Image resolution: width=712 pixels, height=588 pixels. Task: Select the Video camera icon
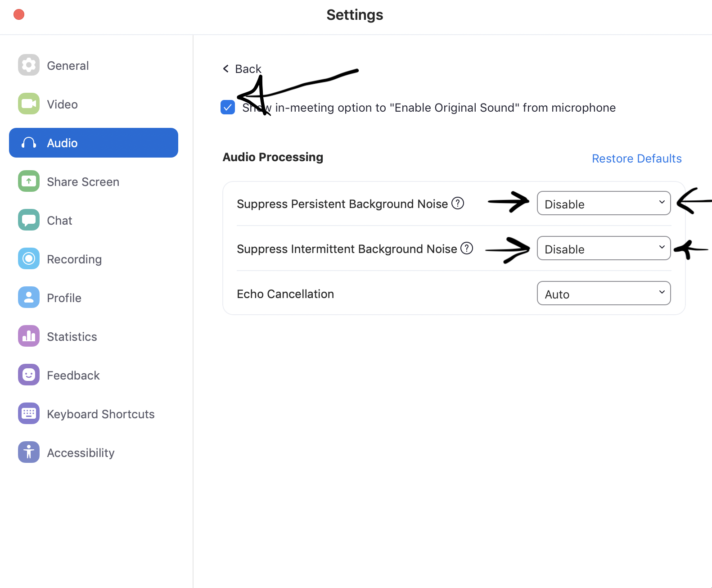(x=29, y=104)
